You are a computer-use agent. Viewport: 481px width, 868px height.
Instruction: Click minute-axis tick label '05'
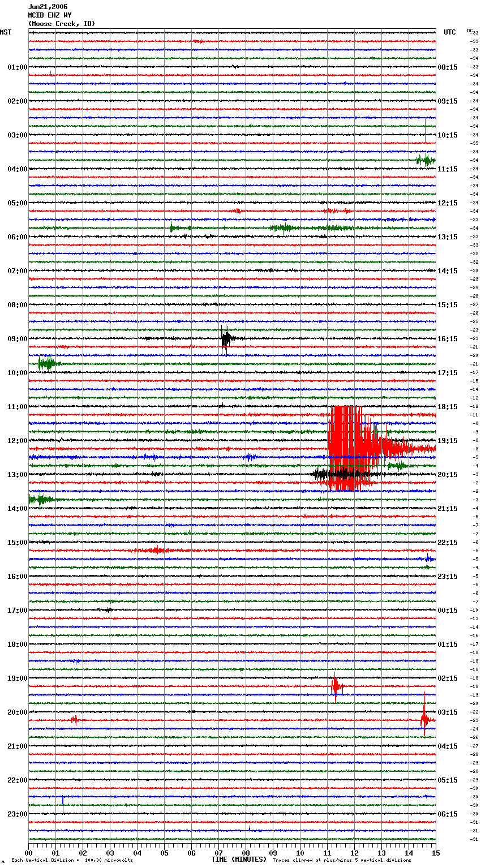click(x=164, y=853)
